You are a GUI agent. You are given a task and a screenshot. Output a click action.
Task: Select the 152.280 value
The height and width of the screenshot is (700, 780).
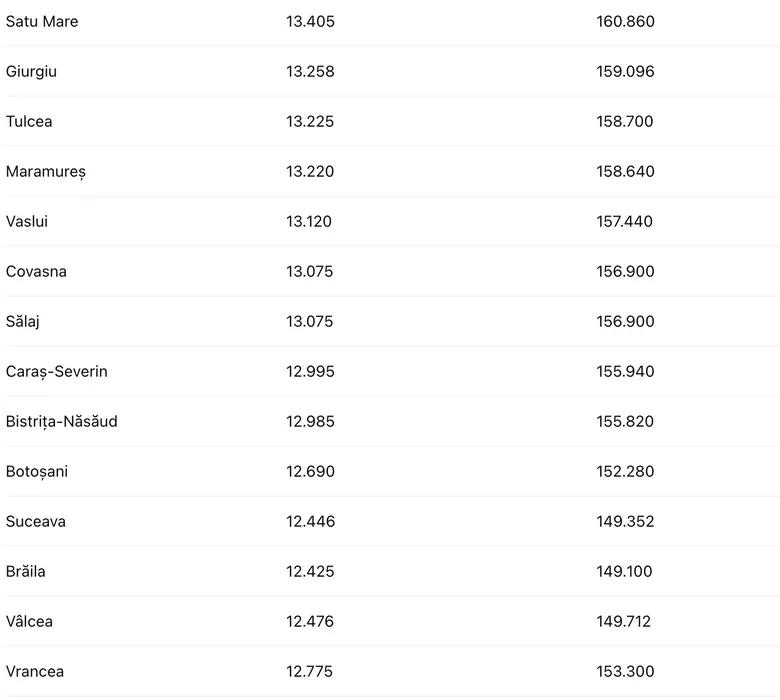[625, 472]
